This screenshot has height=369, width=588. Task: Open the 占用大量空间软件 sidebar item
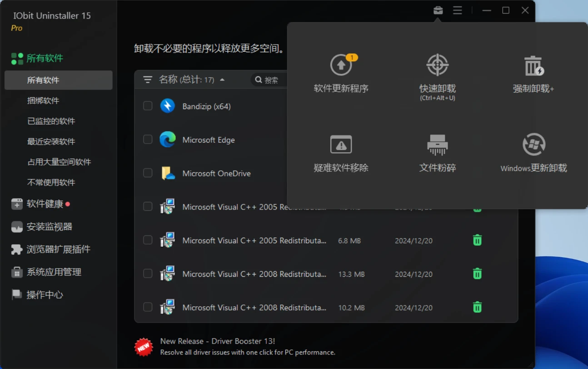(x=59, y=162)
